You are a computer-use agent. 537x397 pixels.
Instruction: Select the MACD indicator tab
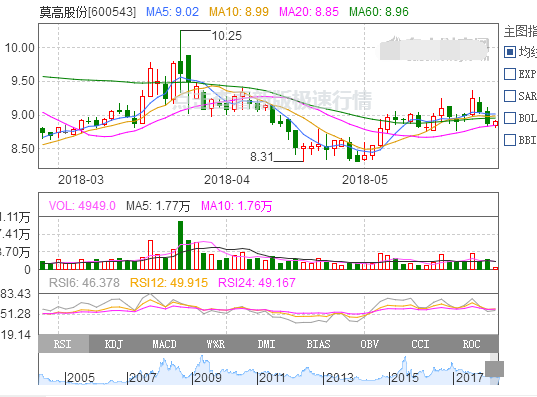click(165, 344)
